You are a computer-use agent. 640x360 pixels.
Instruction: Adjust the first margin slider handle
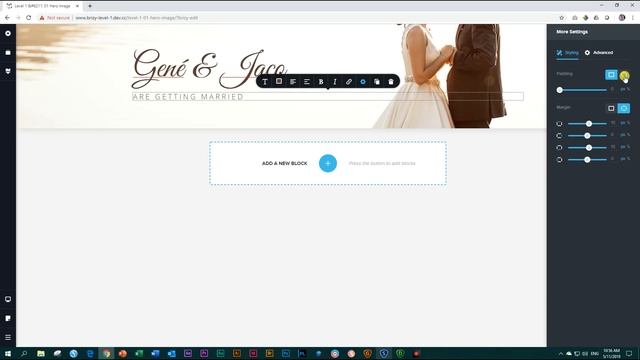pos(589,123)
